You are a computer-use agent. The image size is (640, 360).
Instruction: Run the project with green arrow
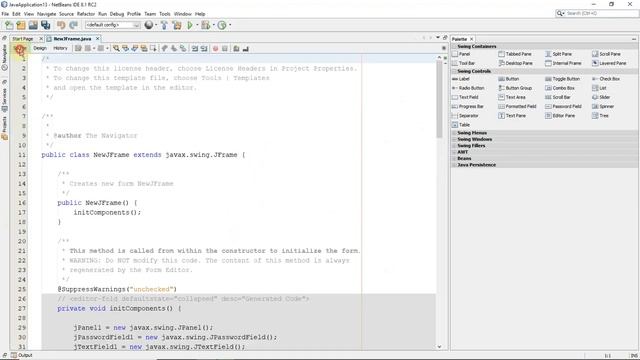[190, 25]
